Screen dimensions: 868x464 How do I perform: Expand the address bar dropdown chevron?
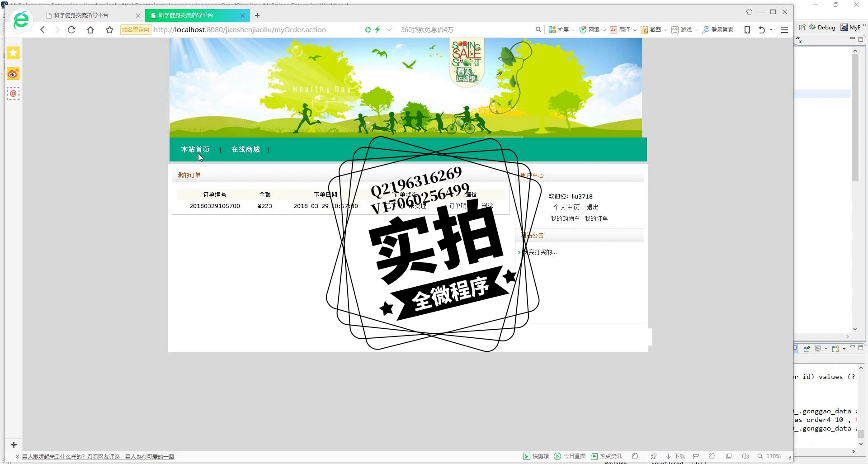pos(389,30)
